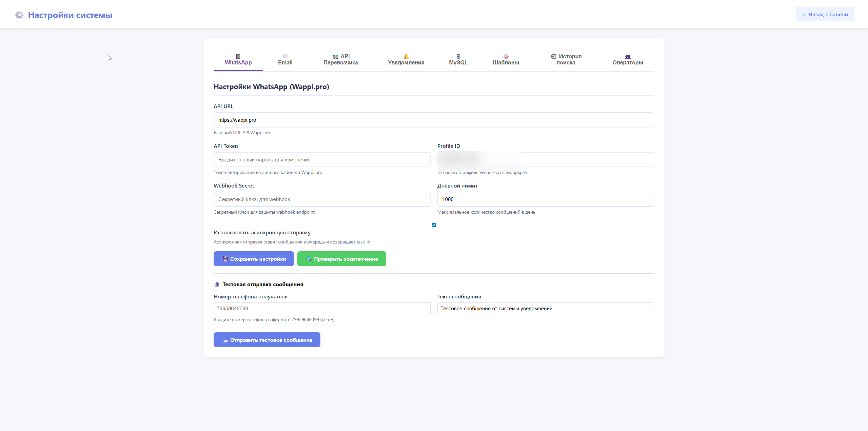Click the Дневной лимит field with 1000
The image size is (868, 431).
pyautogui.click(x=545, y=199)
